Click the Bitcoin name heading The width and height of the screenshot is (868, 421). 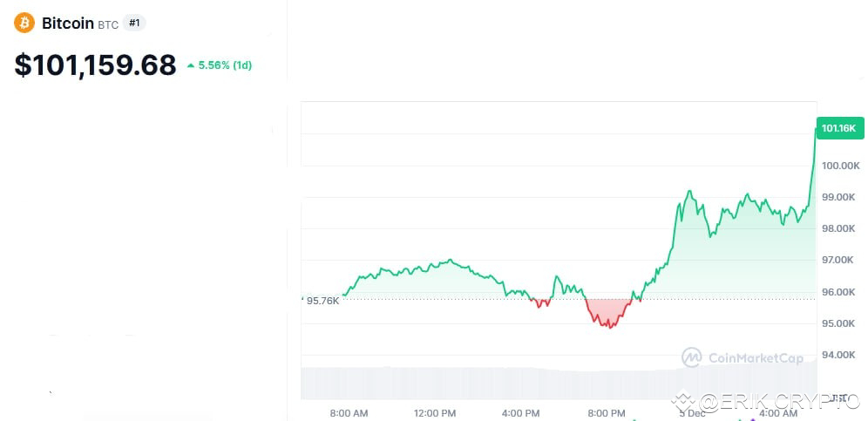pos(68,24)
